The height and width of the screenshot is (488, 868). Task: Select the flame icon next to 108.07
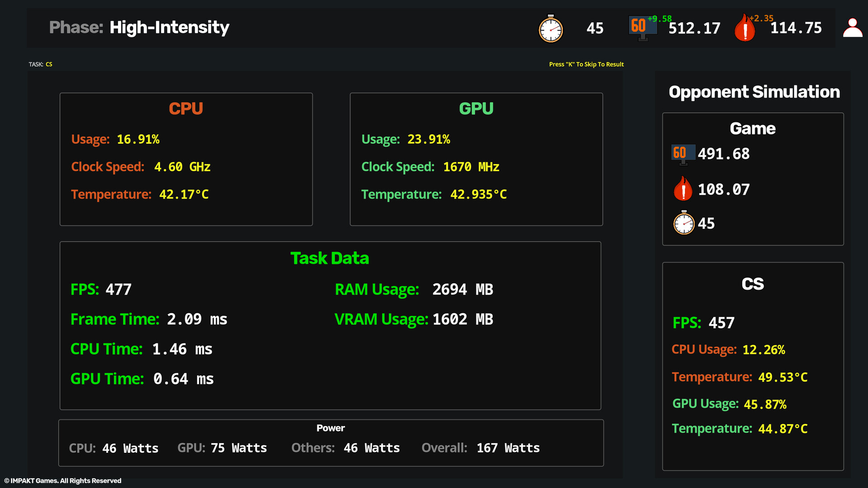point(683,189)
